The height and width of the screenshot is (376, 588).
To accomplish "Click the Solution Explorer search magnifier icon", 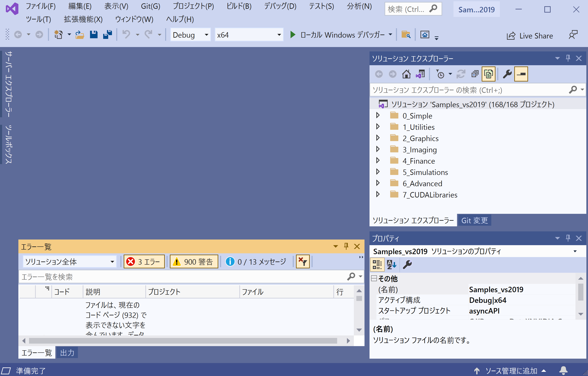I will tap(573, 90).
